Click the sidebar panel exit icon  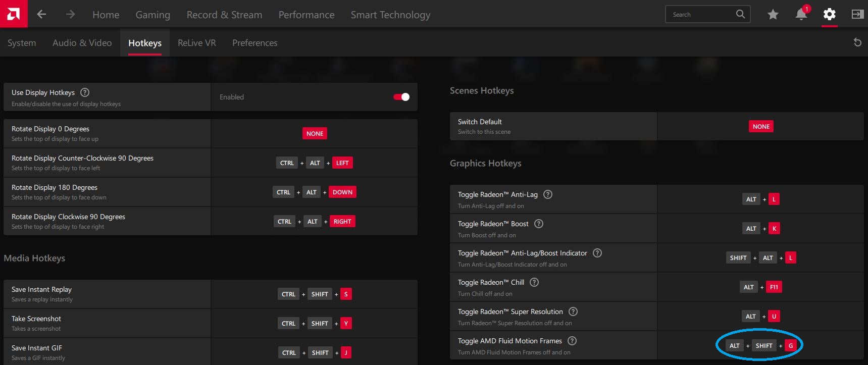pos(857,14)
